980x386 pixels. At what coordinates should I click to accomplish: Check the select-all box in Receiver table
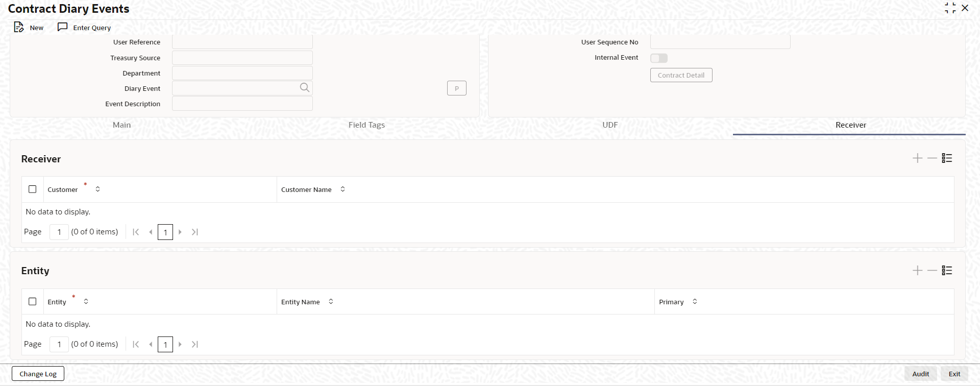[x=33, y=189]
